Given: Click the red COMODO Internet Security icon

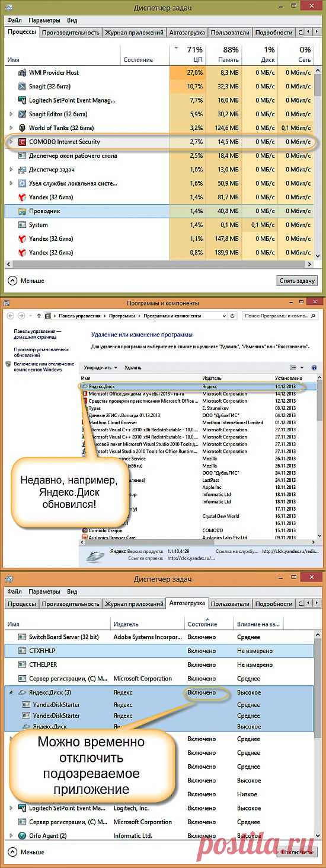Looking at the screenshot, I should coord(23,142).
